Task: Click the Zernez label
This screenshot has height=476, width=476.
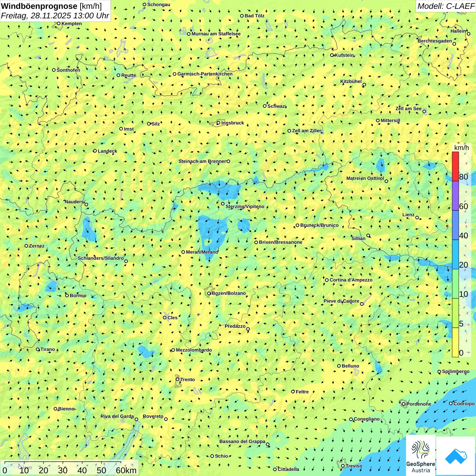Action: point(37,246)
